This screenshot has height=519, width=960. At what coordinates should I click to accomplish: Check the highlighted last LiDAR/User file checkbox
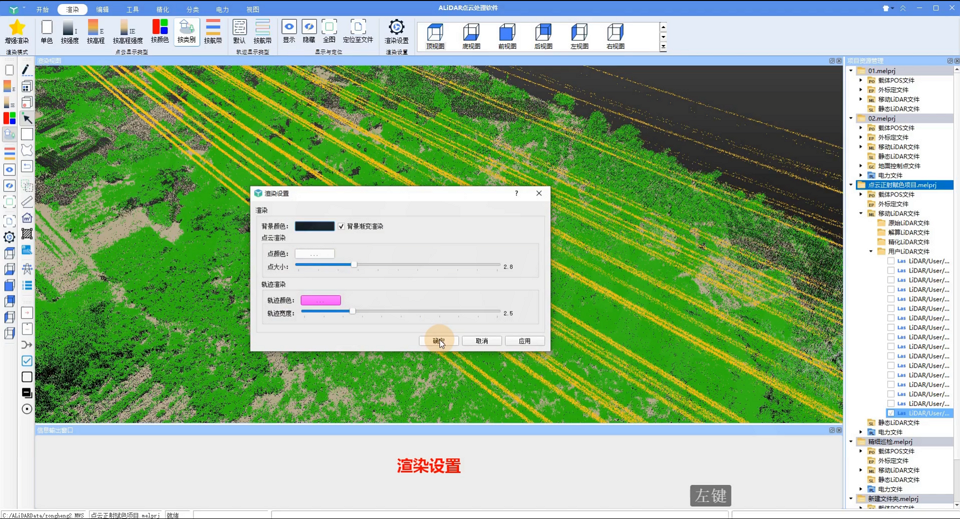point(891,413)
